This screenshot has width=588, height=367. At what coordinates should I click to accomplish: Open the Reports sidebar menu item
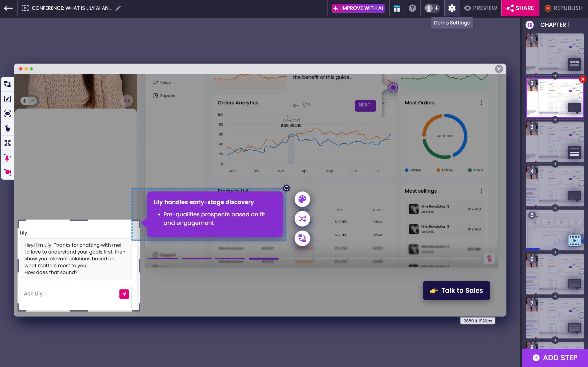point(167,96)
